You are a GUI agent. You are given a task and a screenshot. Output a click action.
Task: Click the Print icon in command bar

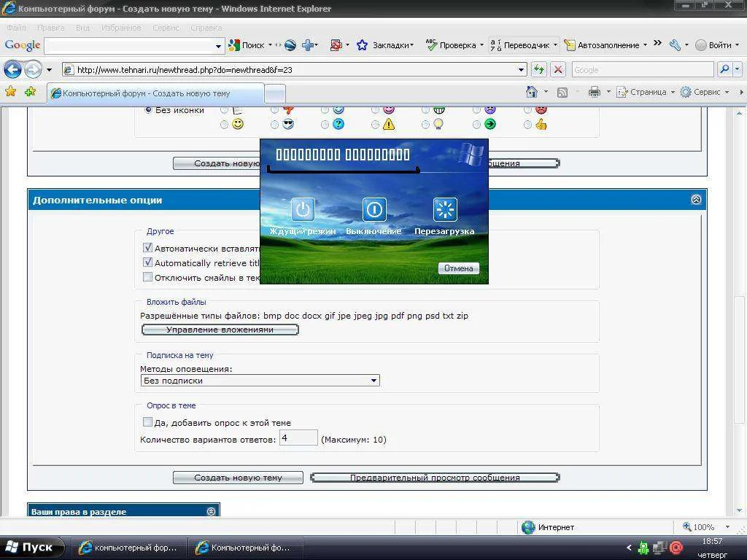(x=594, y=92)
